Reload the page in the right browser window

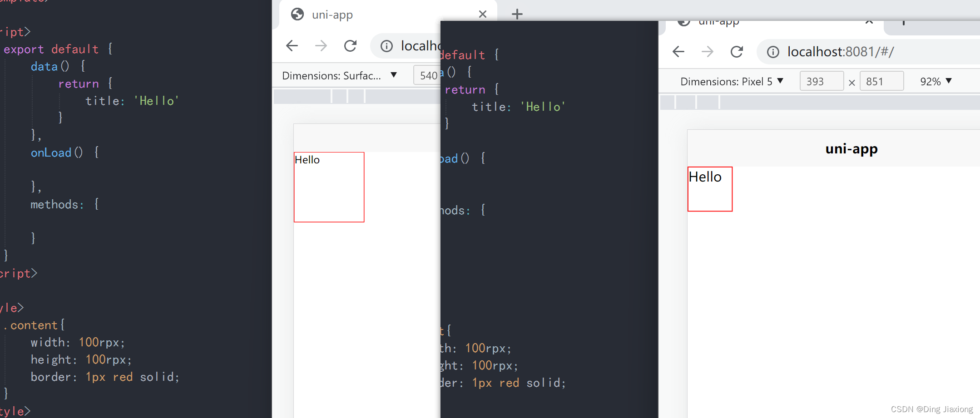tap(737, 51)
